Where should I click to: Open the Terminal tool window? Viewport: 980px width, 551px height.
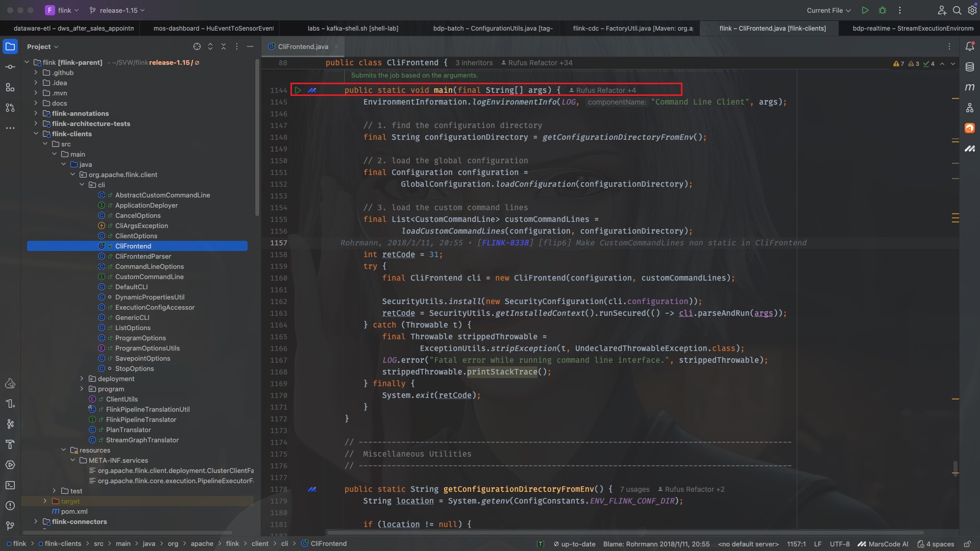[x=10, y=485]
